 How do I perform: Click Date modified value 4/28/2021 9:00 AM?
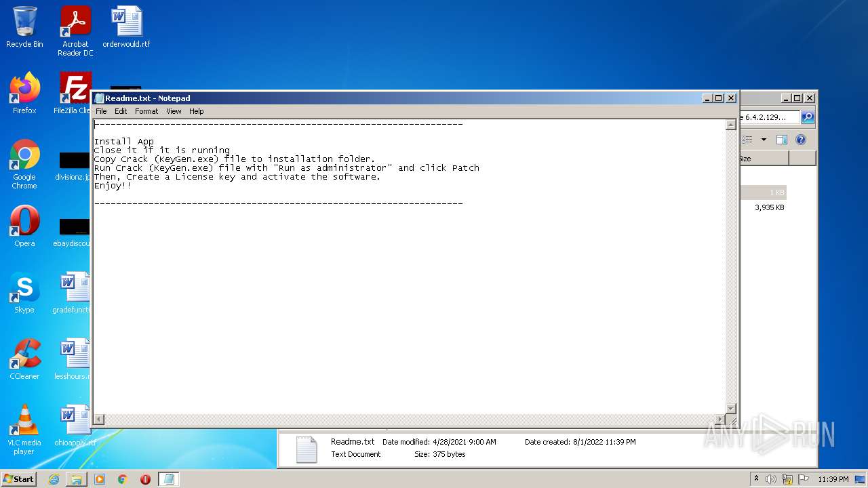464,442
